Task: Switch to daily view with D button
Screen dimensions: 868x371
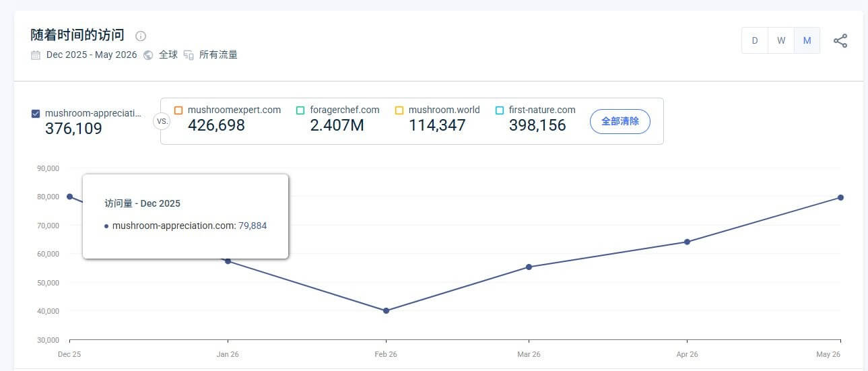Action: 755,40
